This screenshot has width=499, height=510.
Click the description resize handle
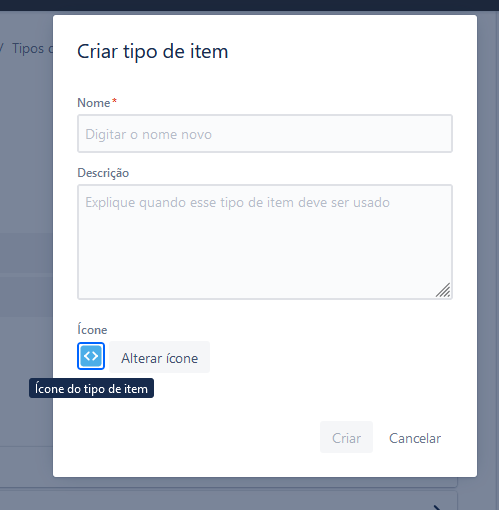pos(443,290)
